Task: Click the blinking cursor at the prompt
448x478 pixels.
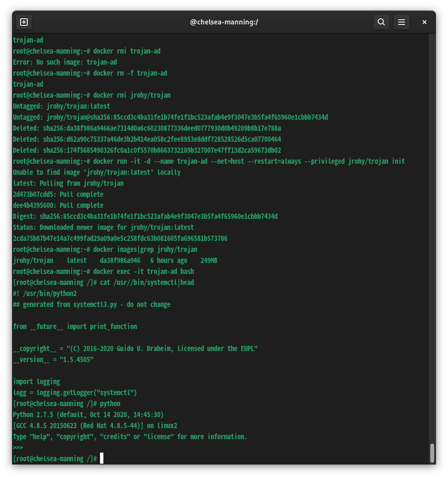Action: (101, 458)
